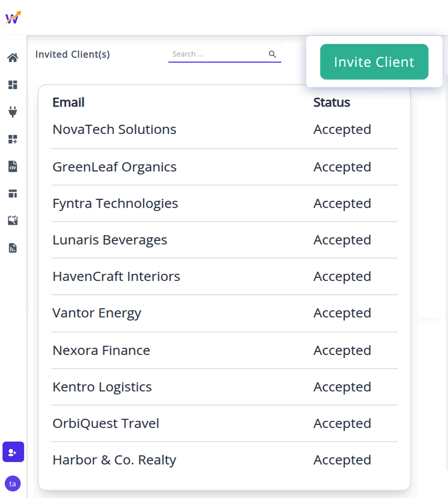Open the 'ta' user avatar menu
This screenshot has height=498, width=448.
pos(12,483)
